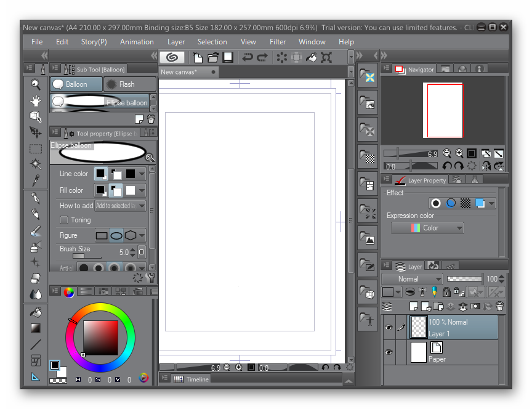532x409 pixels.
Task: Open the Normal blending mode dropdown
Action: [412, 279]
